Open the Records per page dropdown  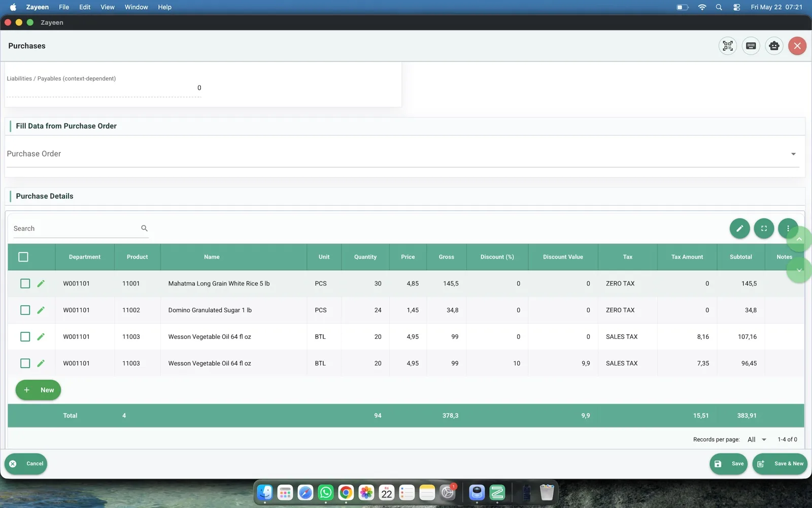(757, 439)
